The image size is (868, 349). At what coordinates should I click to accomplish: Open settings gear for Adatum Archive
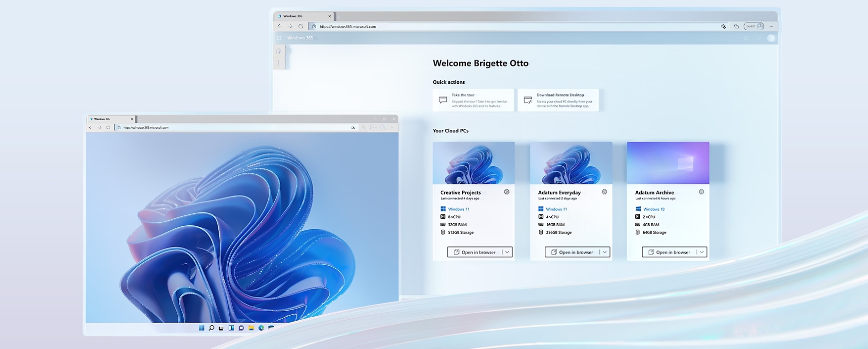pos(701,192)
